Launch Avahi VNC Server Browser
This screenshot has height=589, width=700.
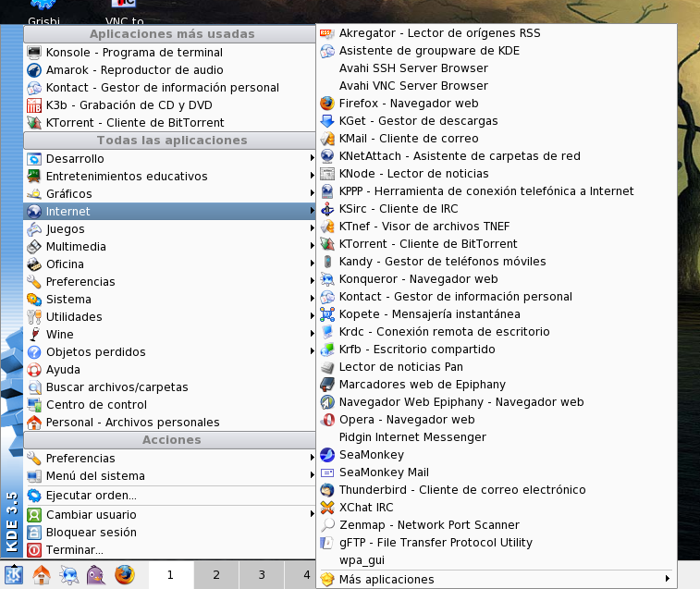point(497,86)
